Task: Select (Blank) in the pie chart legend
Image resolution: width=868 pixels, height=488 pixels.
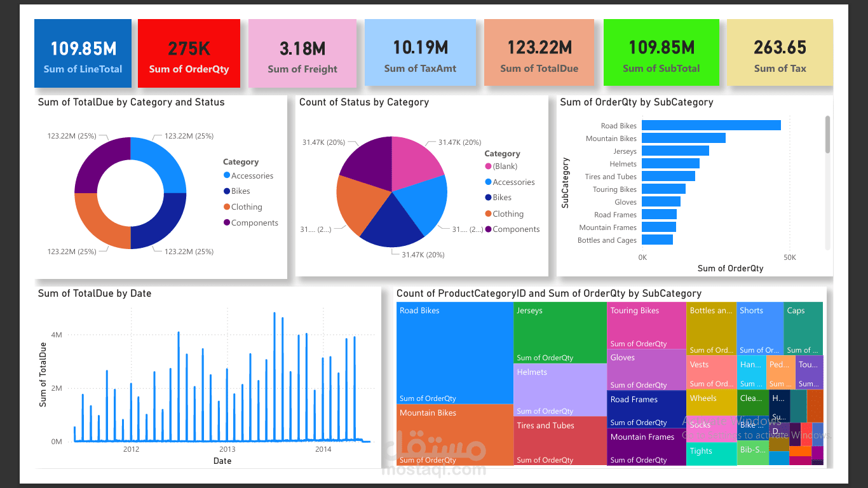Action: point(501,166)
